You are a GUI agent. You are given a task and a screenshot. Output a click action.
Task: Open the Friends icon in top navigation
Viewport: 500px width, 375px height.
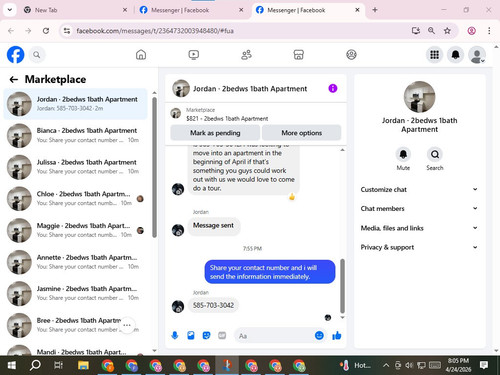[x=246, y=55]
